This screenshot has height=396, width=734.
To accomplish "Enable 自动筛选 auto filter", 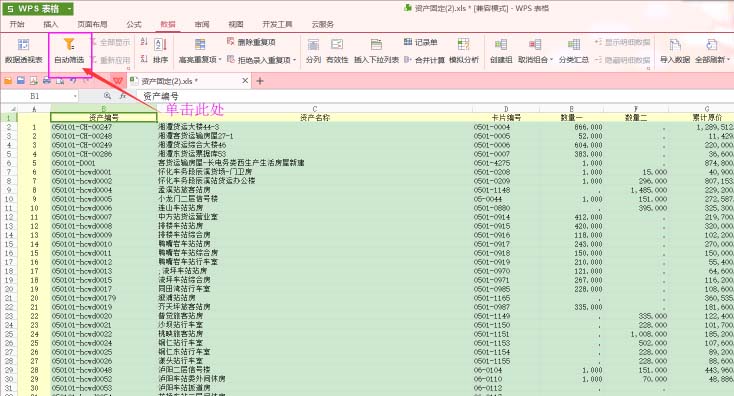I will coord(69,51).
